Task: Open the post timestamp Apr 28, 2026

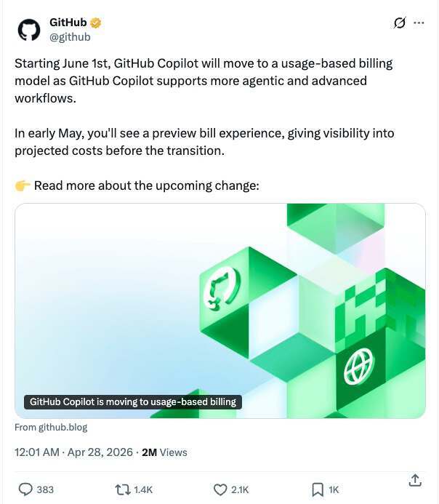Action: [x=73, y=452]
